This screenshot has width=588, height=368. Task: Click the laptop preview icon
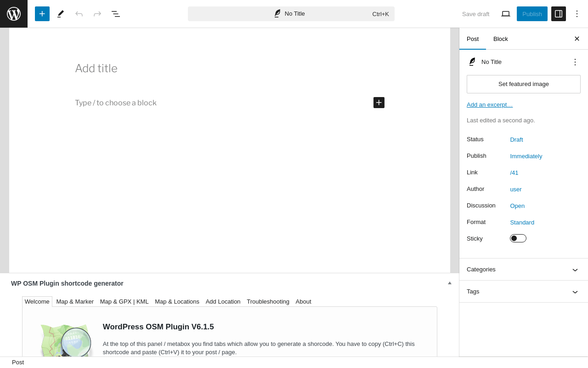pyautogui.click(x=506, y=14)
